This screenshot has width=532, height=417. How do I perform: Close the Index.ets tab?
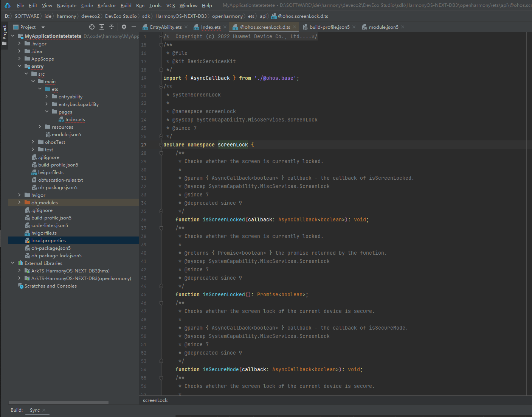225,27
